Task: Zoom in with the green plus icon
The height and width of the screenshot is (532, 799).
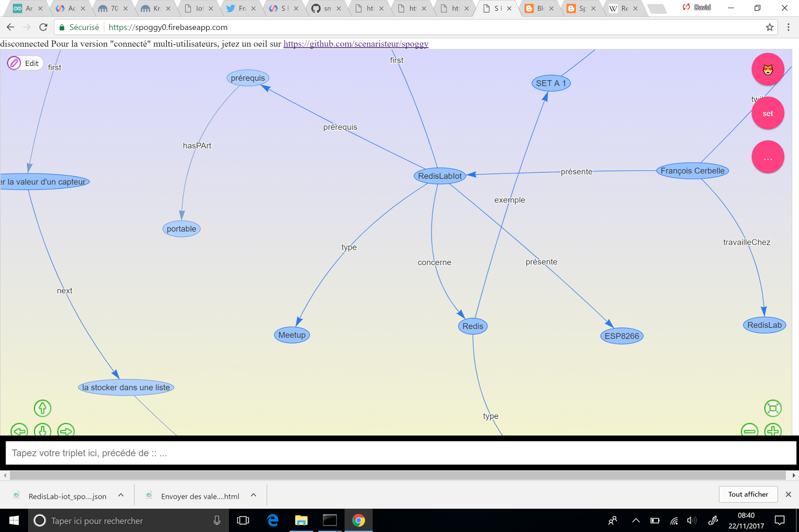Action: (773, 430)
